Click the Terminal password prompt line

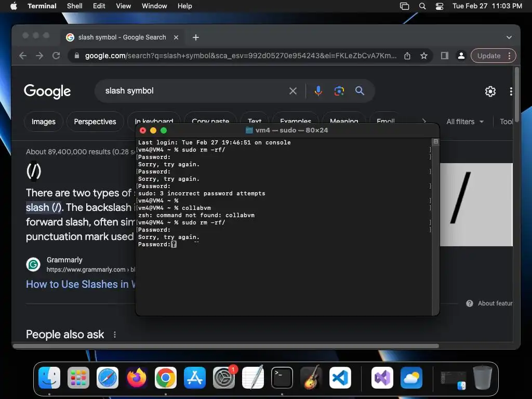coord(157,244)
